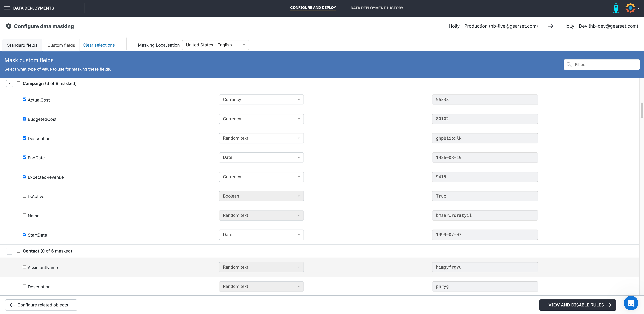
Task: Open Data Deployment History tab
Action: pos(377,8)
